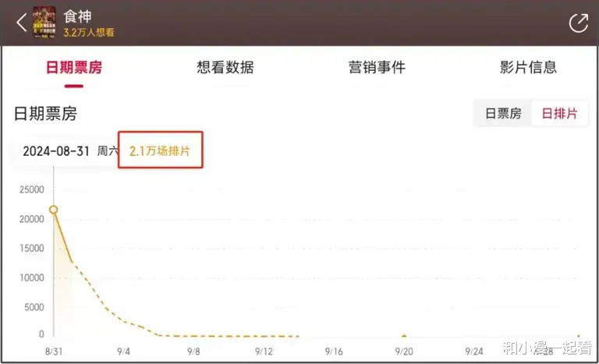The image size is (599, 364).
Task: Open the 食神 movie poster thumbnail
Action: click(44, 21)
